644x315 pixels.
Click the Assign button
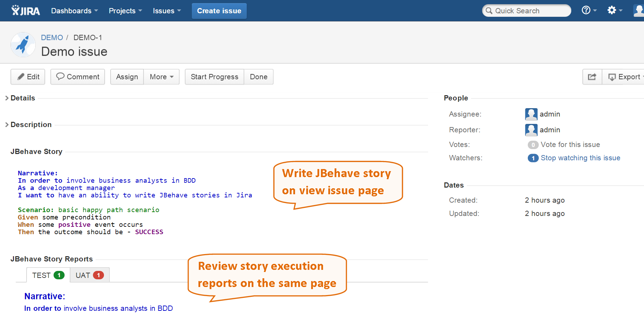point(127,77)
